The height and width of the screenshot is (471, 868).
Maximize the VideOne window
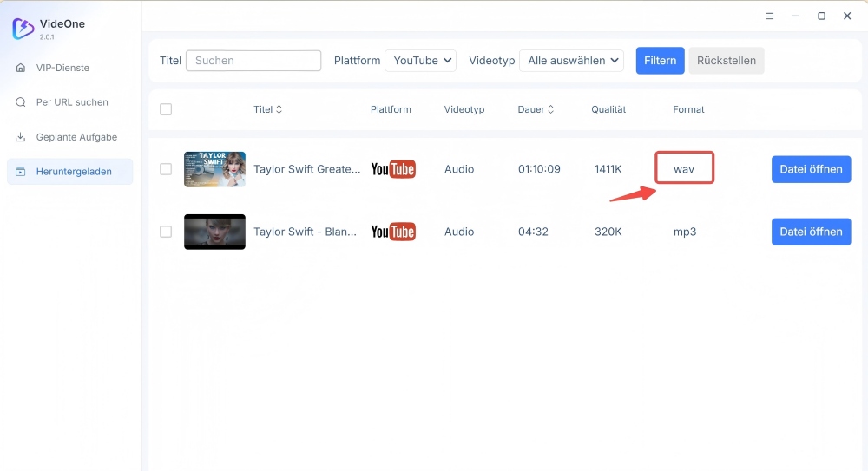pos(821,16)
